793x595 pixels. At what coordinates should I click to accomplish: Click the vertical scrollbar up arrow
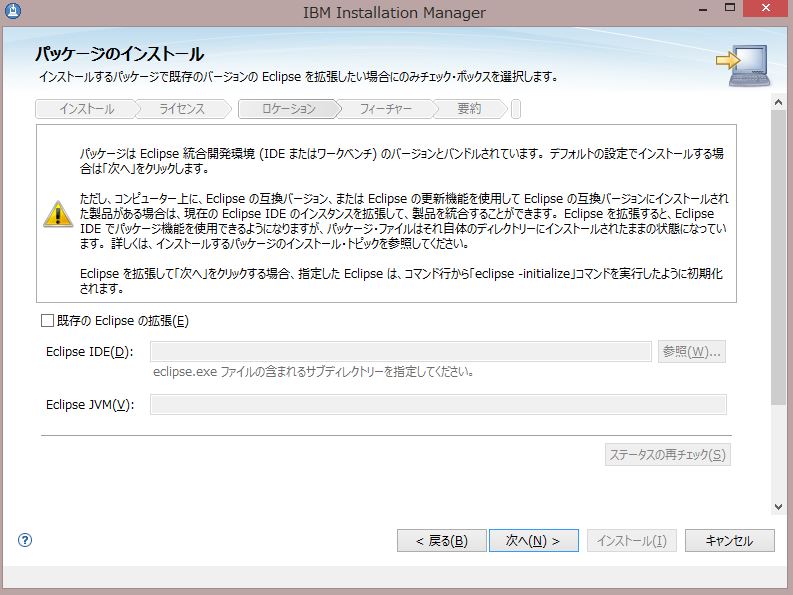(778, 102)
